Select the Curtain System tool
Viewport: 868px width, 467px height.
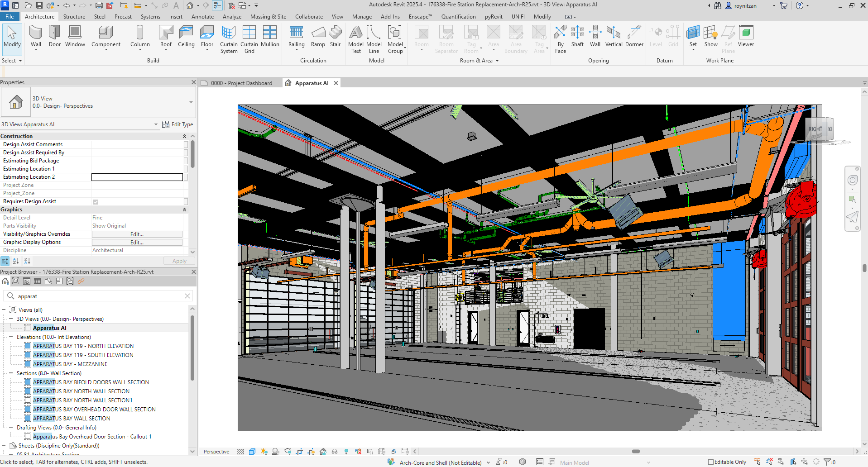click(229, 40)
